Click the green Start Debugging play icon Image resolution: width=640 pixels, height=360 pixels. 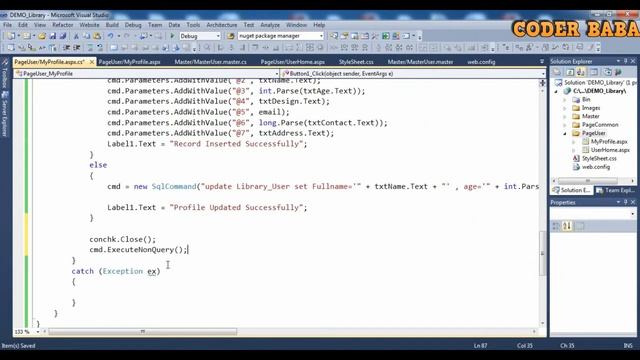coord(172,36)
